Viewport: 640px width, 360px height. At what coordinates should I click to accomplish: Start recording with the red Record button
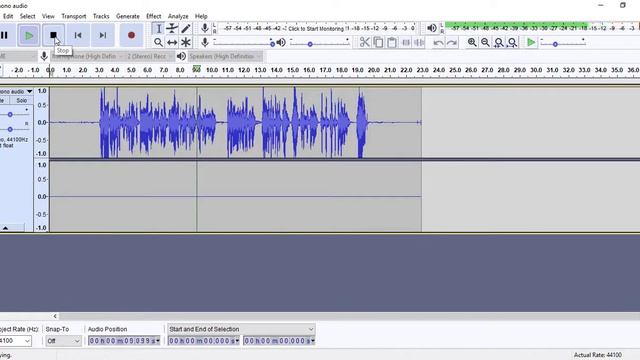pos(131,35)
